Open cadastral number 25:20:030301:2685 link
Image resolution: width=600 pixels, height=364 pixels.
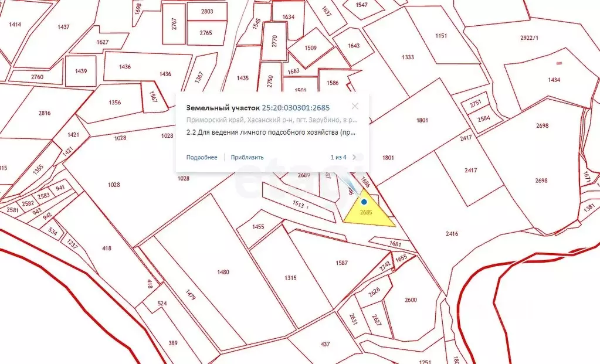pyautogui.click(x=296, y=108)
